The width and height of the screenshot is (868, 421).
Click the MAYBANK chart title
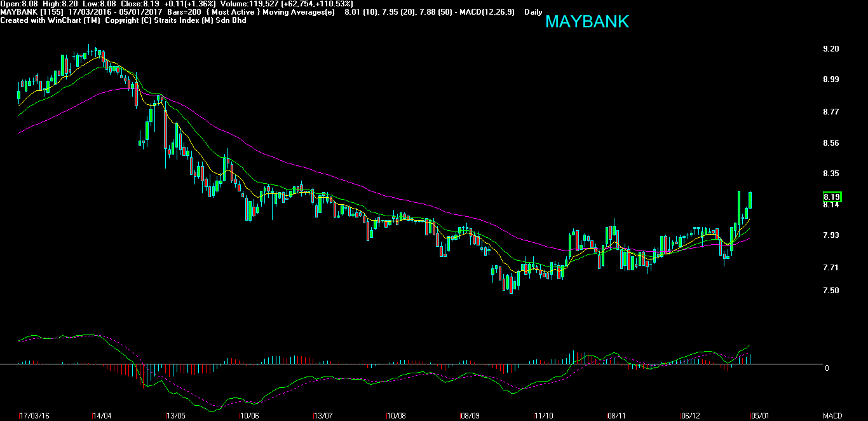point(587,22)
